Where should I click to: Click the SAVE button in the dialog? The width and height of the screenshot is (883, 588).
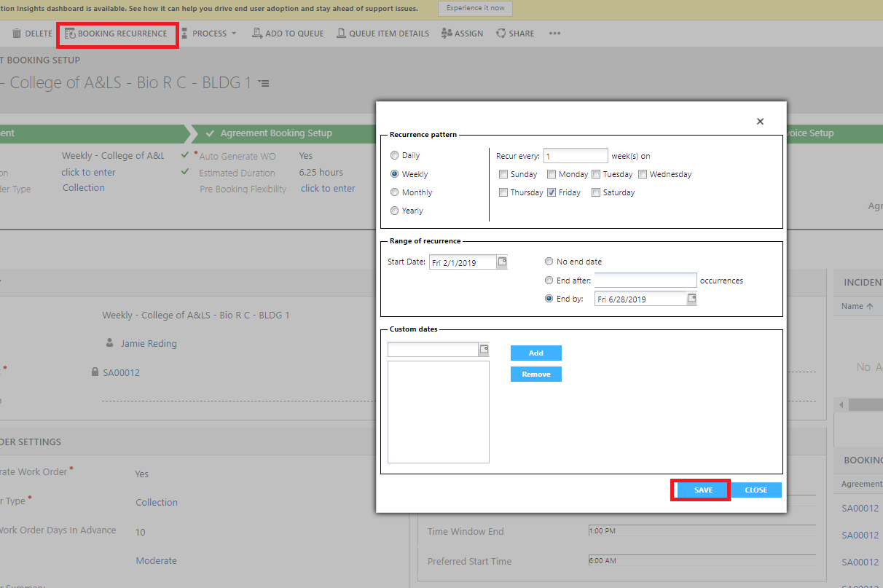pyautogui.click(x=700, y=490)
